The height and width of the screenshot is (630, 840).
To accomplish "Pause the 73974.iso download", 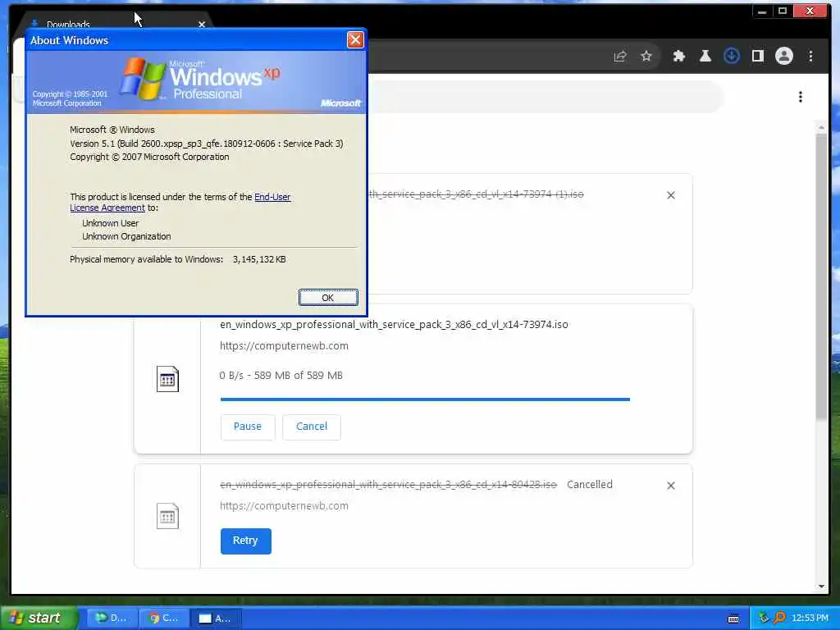I will 248,427.
